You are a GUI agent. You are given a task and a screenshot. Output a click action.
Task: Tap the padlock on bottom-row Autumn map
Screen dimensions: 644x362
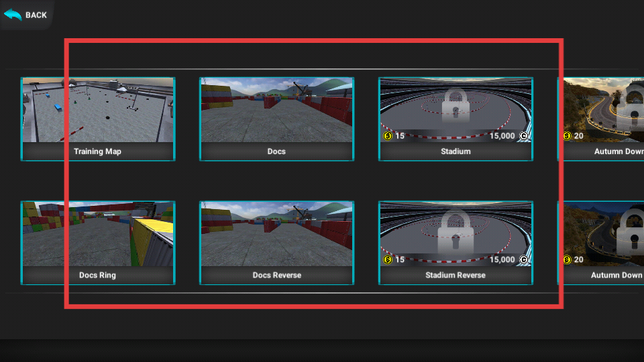(631, 228)
